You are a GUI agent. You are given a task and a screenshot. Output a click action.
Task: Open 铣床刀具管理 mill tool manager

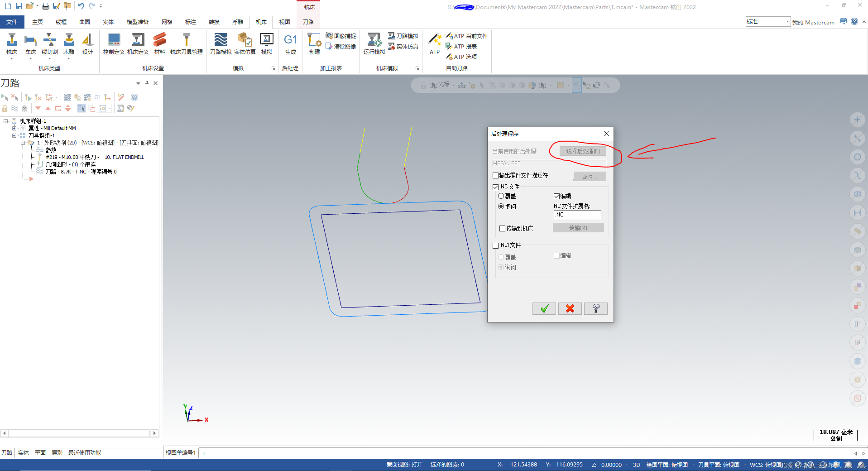(186, 44)
